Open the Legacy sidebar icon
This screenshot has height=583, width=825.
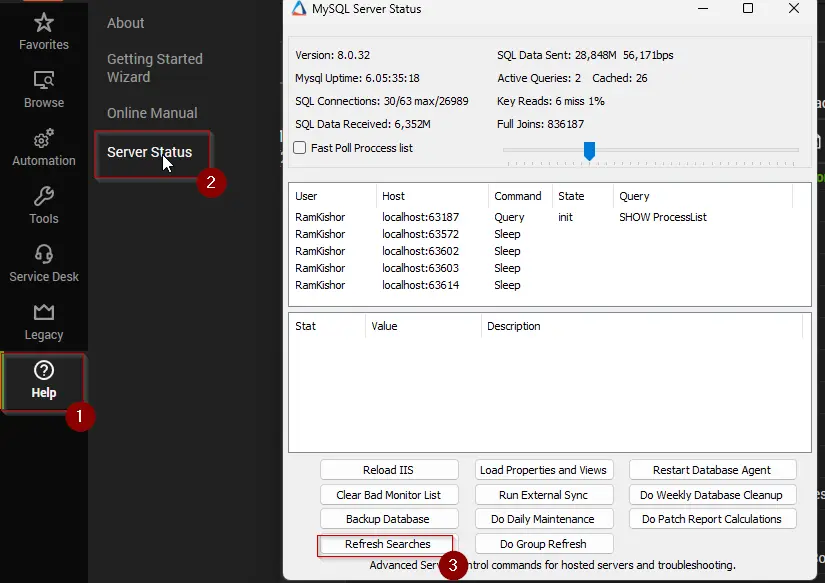[x=44, y=312]
